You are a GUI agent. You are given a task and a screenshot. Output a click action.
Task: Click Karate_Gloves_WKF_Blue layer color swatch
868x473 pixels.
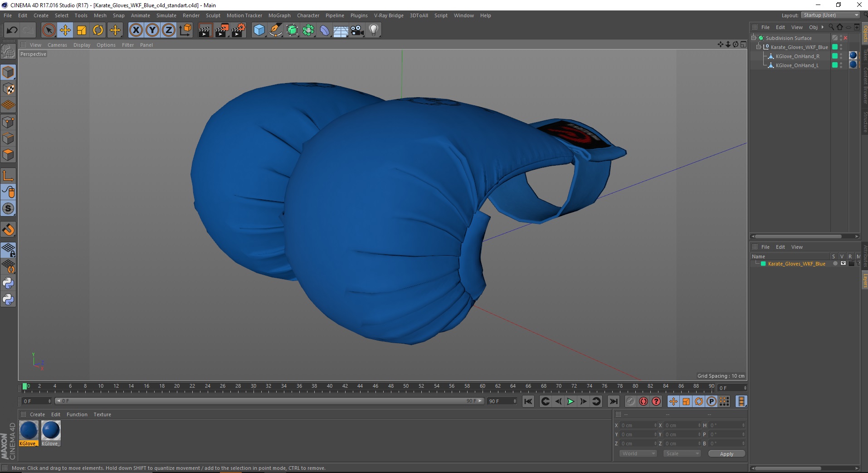coord(763,264)
